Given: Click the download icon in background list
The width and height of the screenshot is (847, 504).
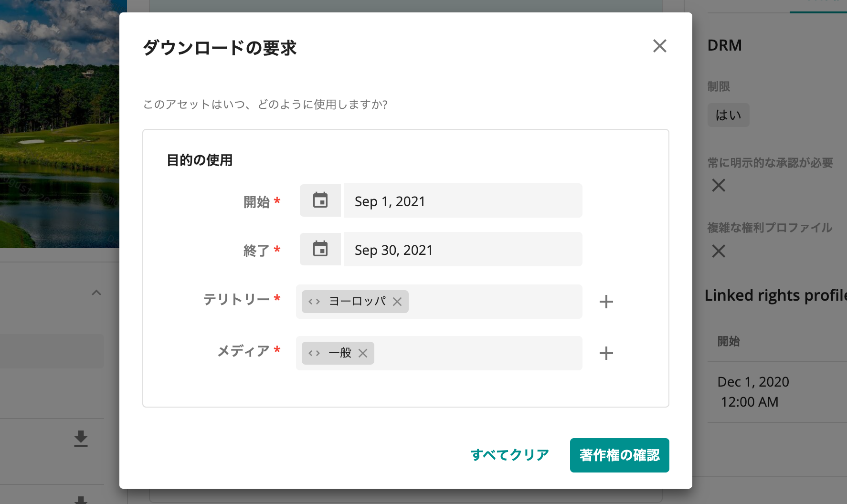Looking at the screenshot, I should (x=81, y=439).
